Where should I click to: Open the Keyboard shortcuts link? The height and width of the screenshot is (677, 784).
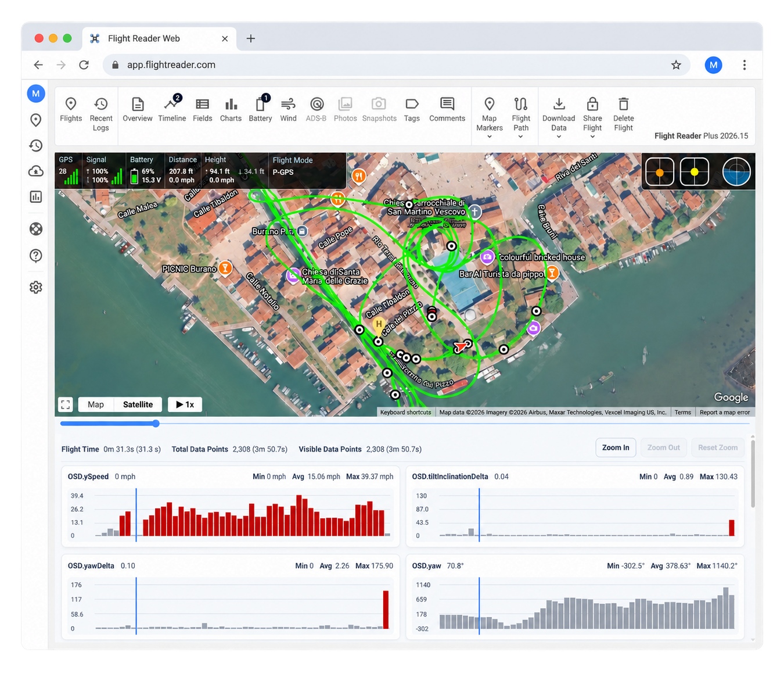pos(405,412)
